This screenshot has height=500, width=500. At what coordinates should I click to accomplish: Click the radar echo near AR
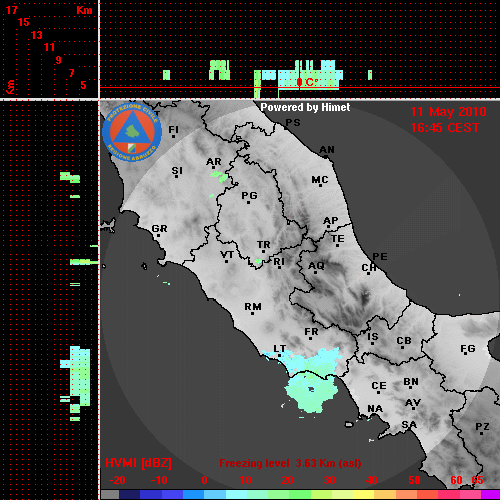pos(220,176)
